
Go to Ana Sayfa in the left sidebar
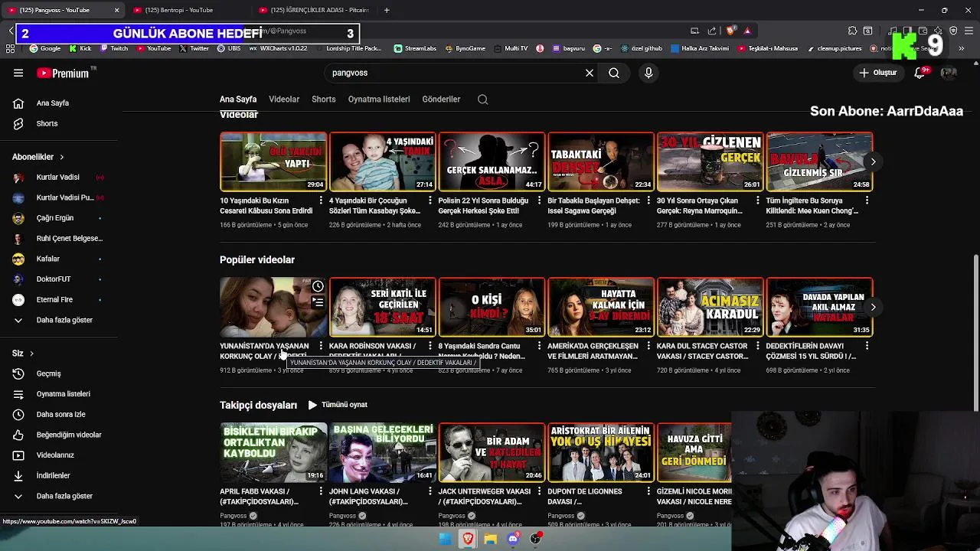(x=52, y=103)
